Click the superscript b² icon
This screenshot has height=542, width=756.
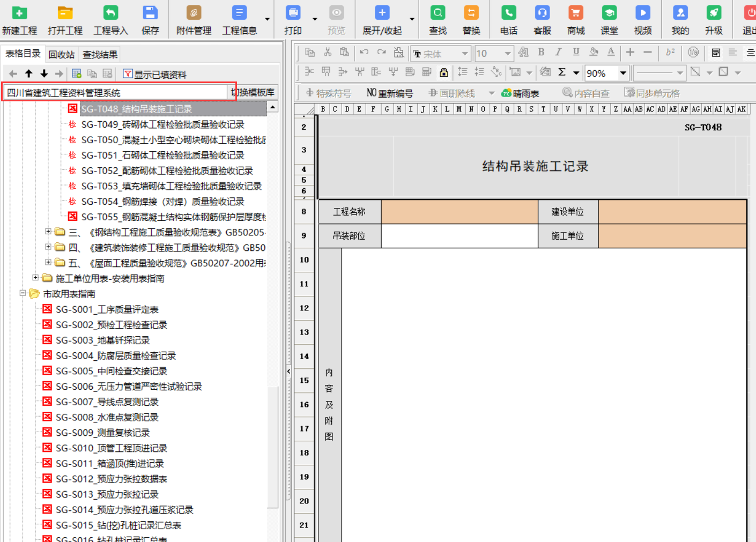click(x=670, y=52)
